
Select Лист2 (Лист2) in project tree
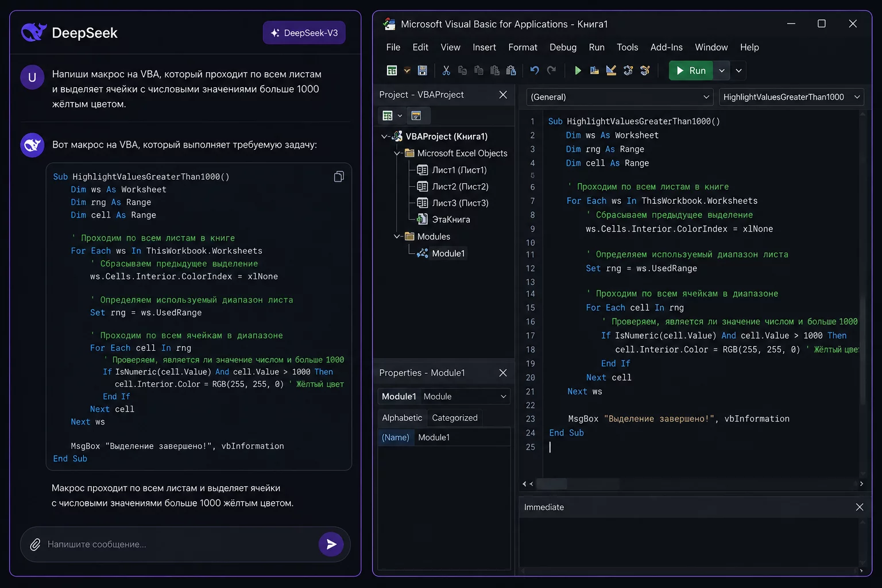pyautogui.click(x=452, y=187)
